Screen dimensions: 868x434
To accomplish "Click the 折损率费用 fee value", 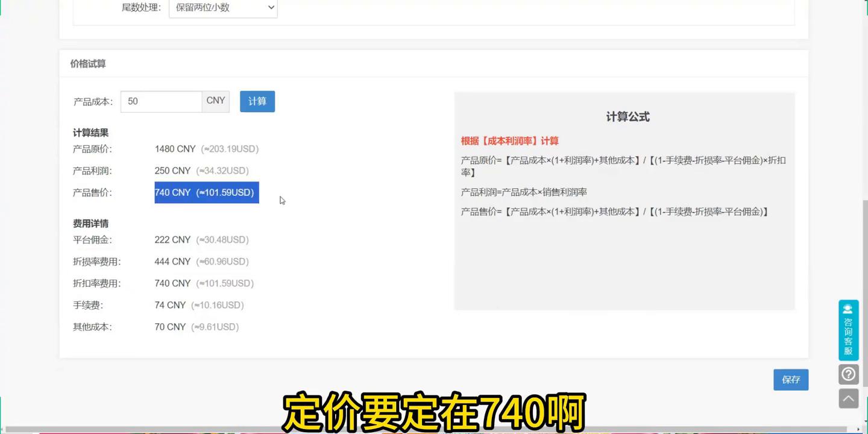I will coord(172,261).
